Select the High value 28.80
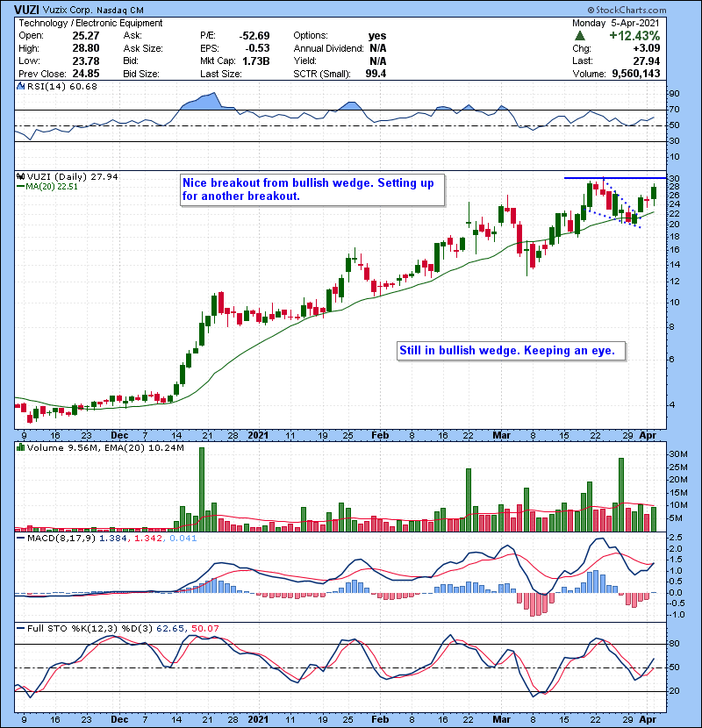 pos(86,48)
